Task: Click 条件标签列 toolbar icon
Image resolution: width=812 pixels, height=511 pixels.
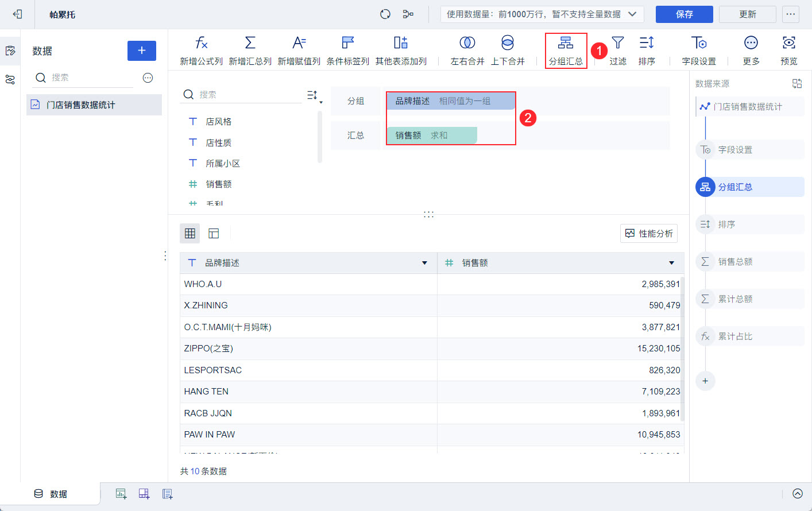Action: point(347,51)
